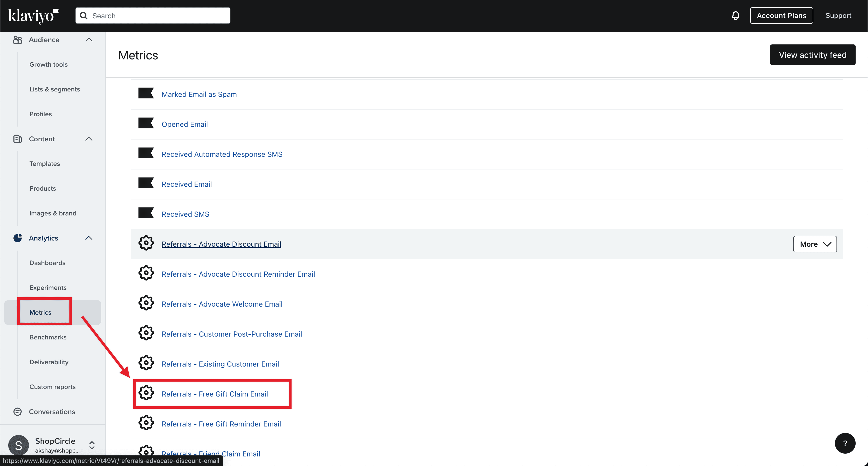Viewport: 868px width, 466px height.
Task: Open the More dropdown for Advocate Discount Email
Action: (x=815, y=244)
